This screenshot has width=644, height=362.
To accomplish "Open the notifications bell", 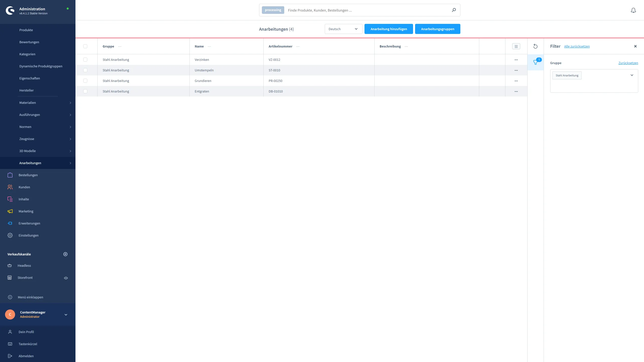I will [x=633, y=10].
